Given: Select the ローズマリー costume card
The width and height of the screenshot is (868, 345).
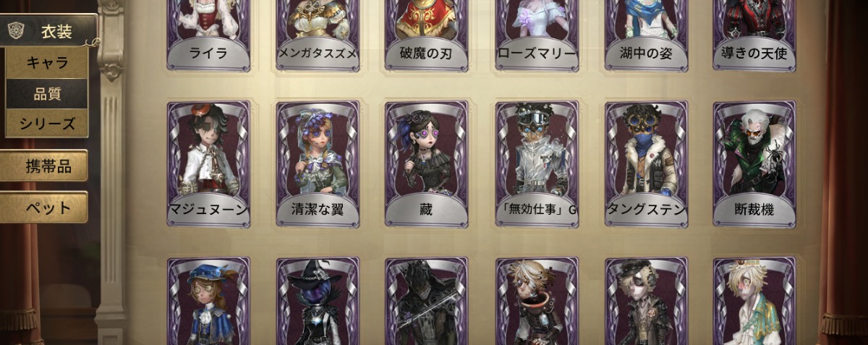Looking at the screenshot, I should (x=537, y=35).
